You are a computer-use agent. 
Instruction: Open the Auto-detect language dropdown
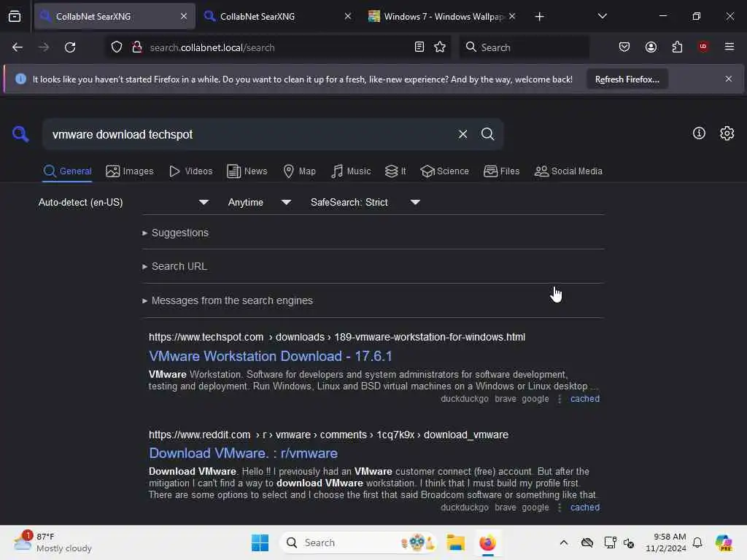[123, 203]
